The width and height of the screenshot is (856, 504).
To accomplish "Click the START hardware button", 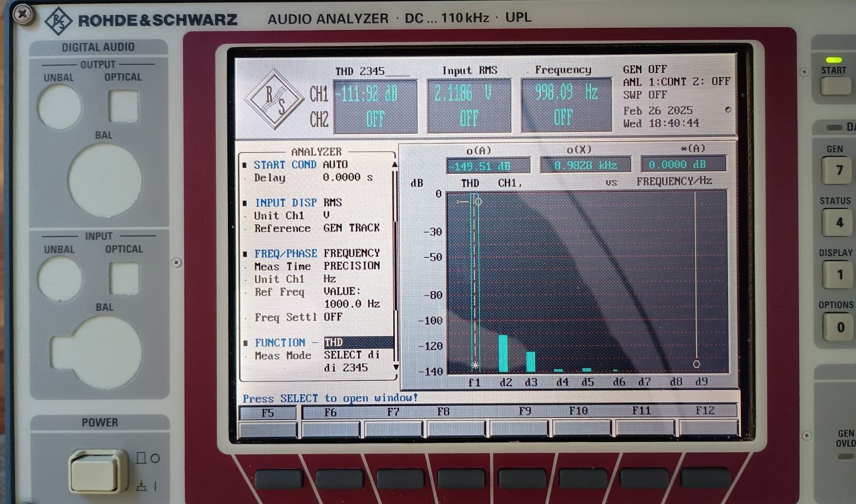I will pos(835,86).
